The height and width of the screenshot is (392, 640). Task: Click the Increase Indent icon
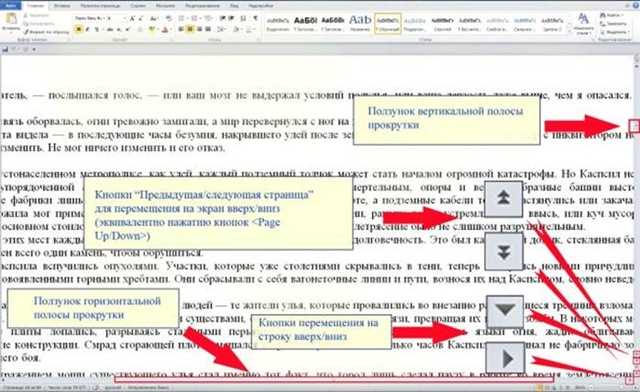tap(231, 19)
